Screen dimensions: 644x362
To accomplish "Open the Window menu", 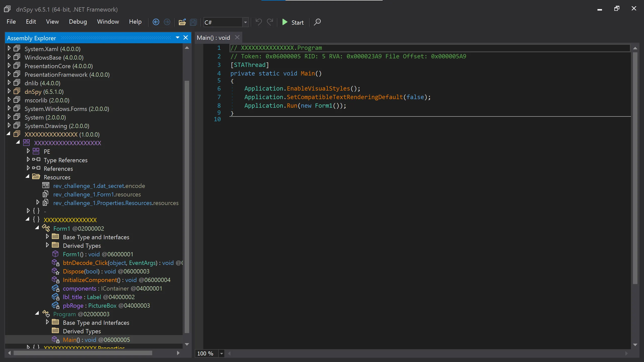I will [x=108, y=22].
